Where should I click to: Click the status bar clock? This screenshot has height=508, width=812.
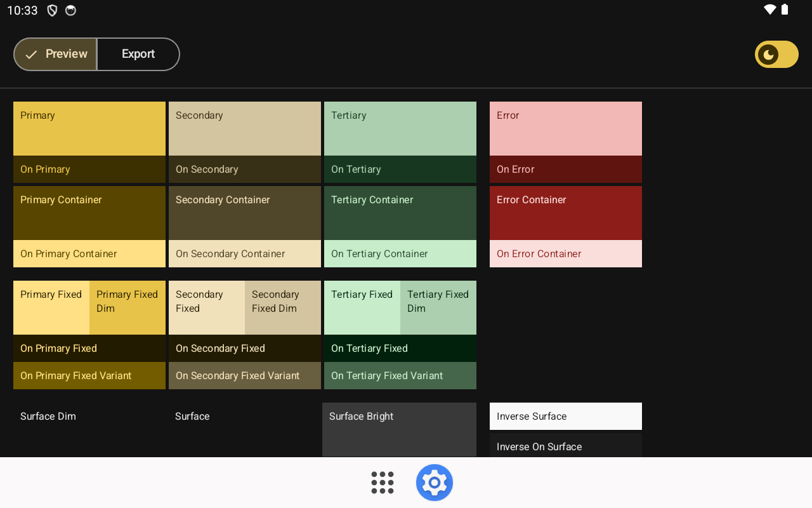pos(22,11)
